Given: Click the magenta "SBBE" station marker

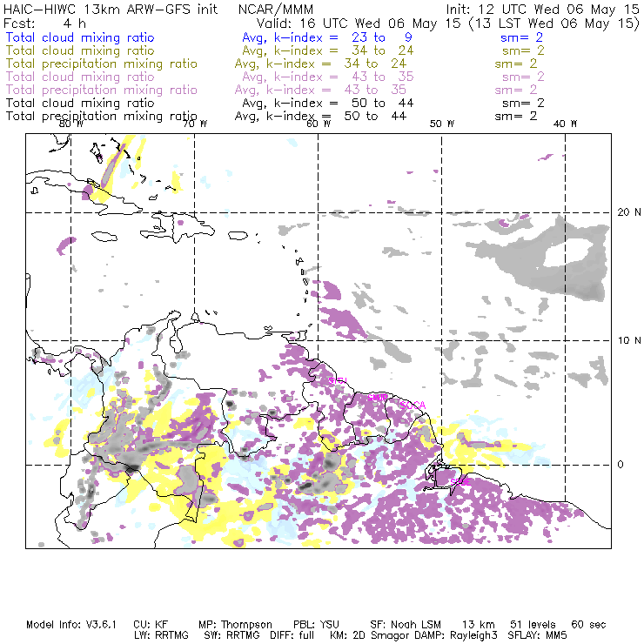Looking at the screenshot, I should coord(460,482).
